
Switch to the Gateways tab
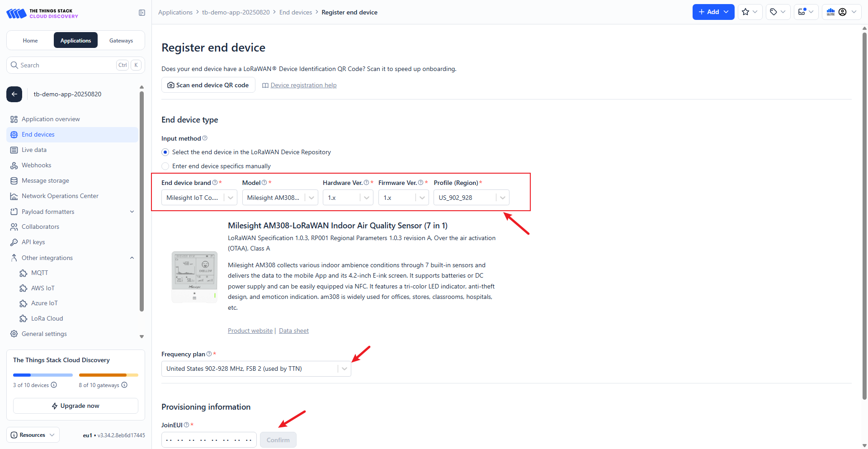click(121, 41)
